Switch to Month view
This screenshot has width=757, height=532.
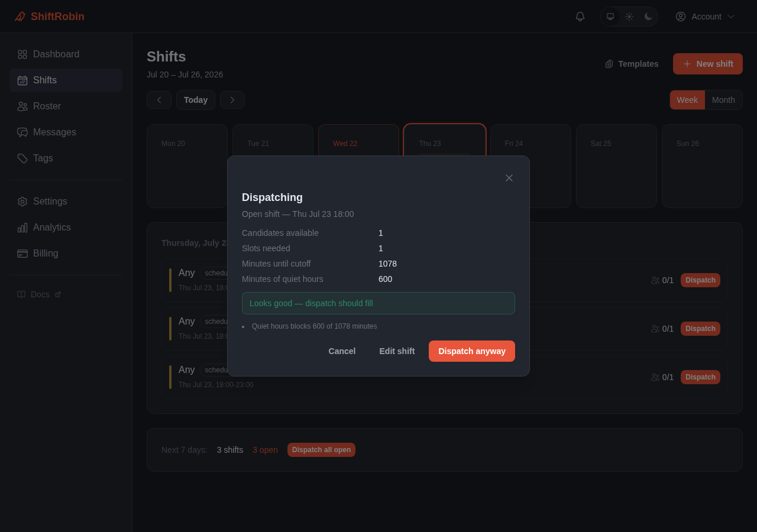tap(723, 100)
